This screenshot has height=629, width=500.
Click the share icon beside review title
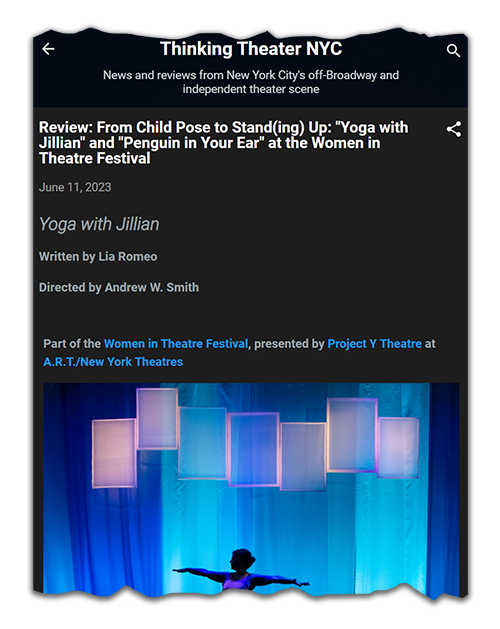coord(454,129)
